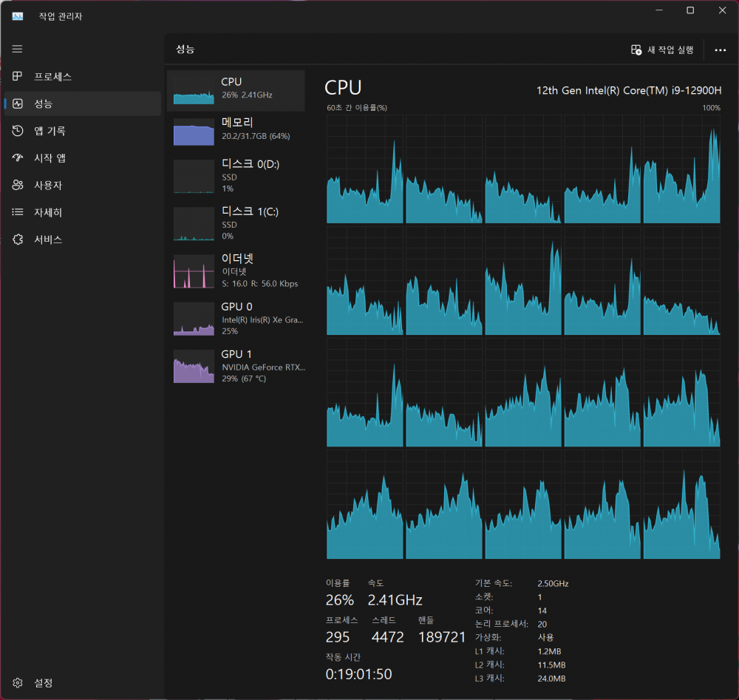Open the 자세히 (Details) list icon
Screen dimensions: 739x700
click(18, 212)
